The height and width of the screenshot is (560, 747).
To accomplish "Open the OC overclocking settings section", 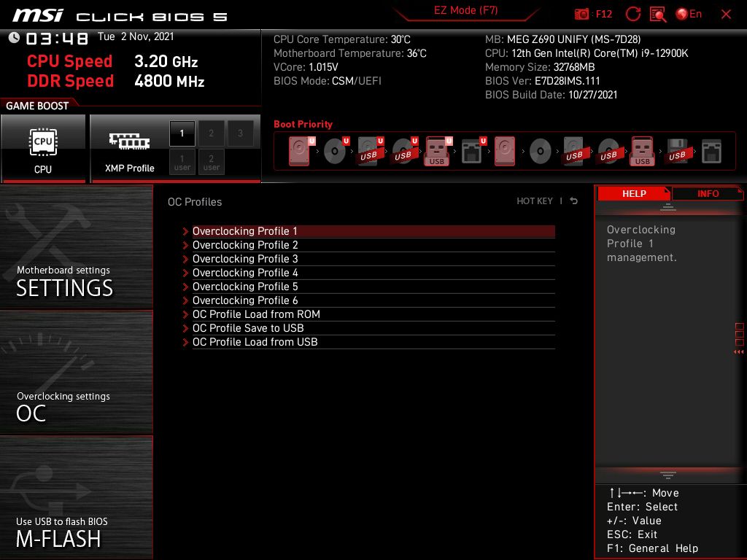I will pyautogui.click(x=76, y=373).
